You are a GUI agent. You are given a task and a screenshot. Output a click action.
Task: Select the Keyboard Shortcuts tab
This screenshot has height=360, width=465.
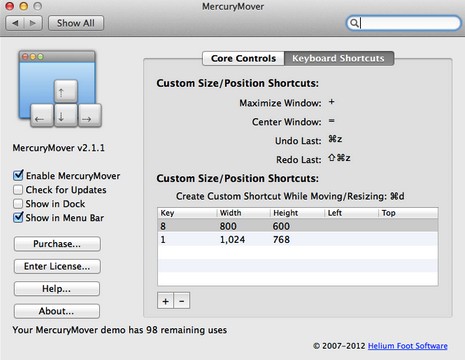339,58
